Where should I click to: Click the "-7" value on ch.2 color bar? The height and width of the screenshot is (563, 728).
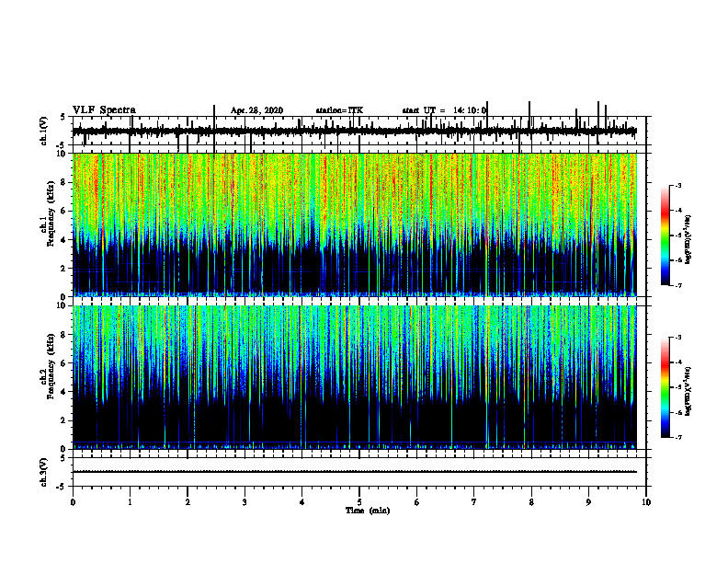point(677,437)
